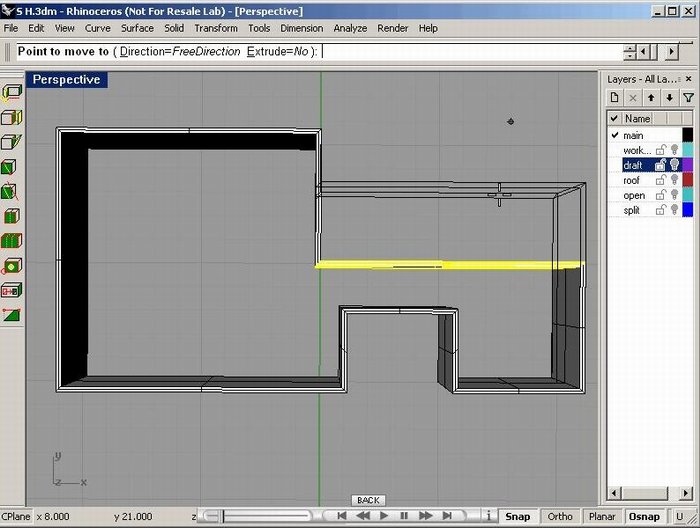Click the Move Layer Up arrow
700x528 pixels.
pyautogui.click(x=651, y=98)
